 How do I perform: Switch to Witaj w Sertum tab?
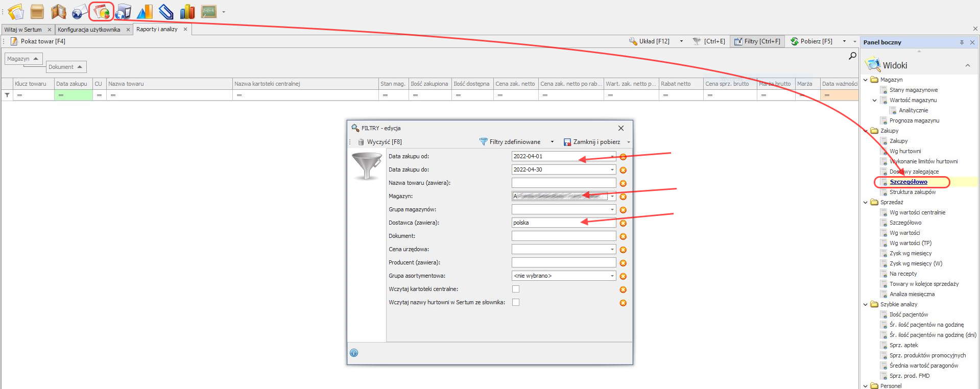tap(23, 30)
